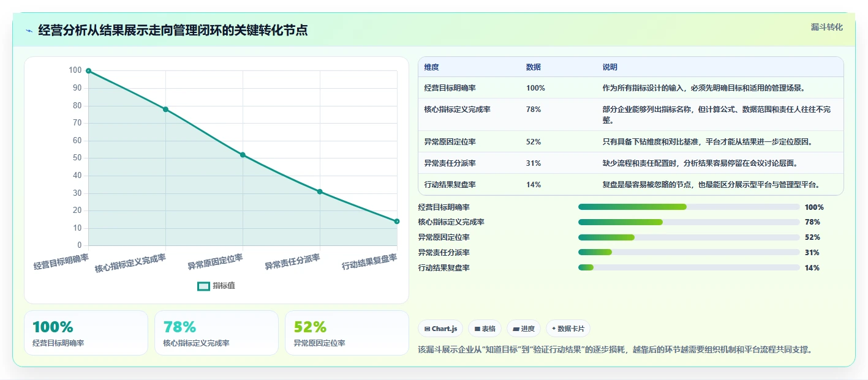Image resolution: width=868 pixels, height=380 pixels.
Task: Click the 31% value in the table
Action: pyautogui.click(x=534, y=163)
